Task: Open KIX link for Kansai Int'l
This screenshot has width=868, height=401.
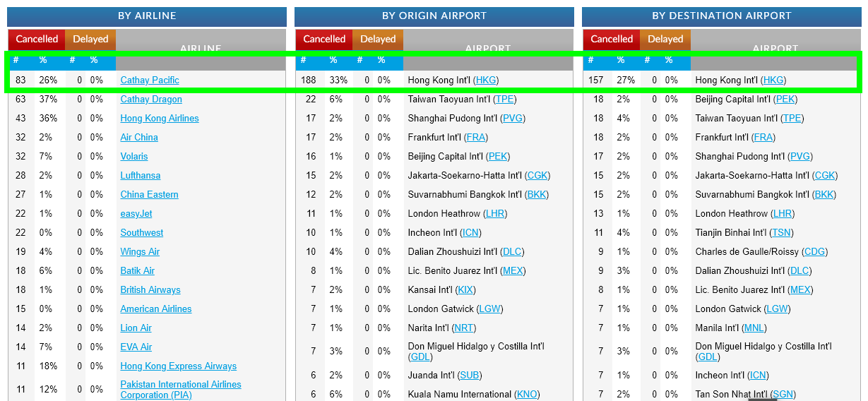Action: (465, 290)
